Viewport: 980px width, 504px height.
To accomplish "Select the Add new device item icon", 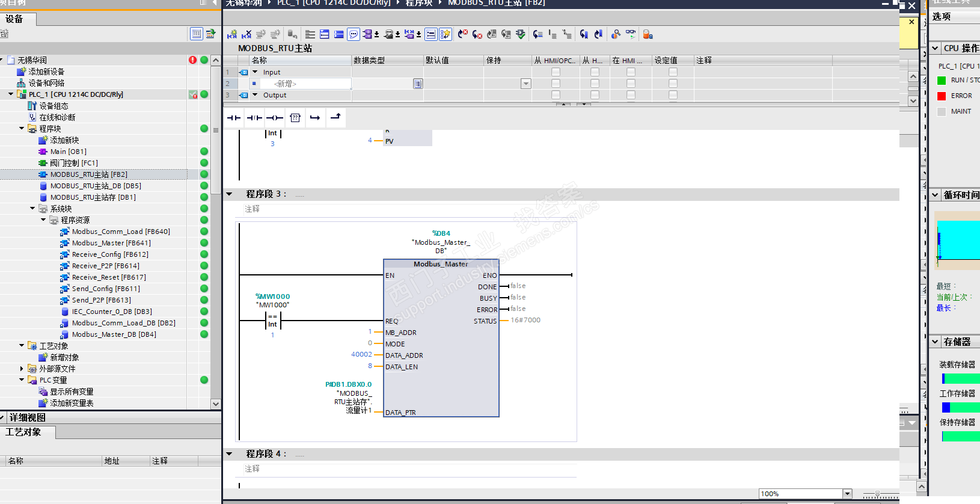I will tap(22, 72).
